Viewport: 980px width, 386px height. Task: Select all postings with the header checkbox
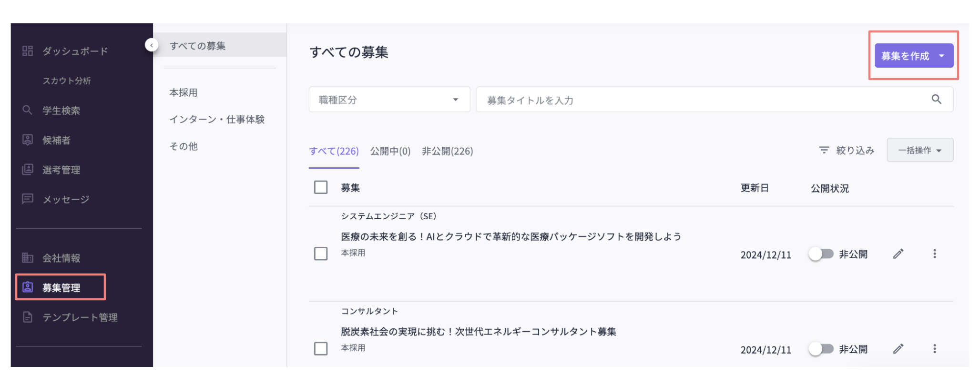[320, 188]
